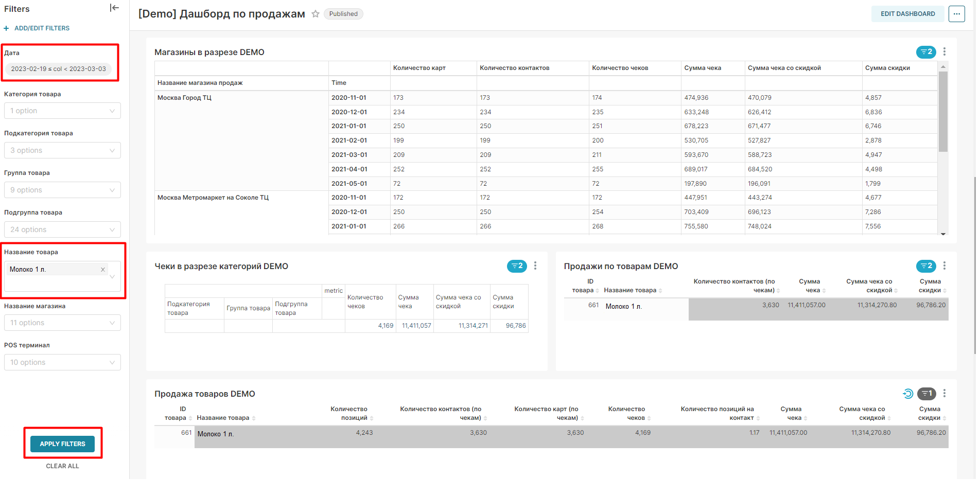Image resolution: width=980 pixels, height=496 pixels.
Task: Expand Подкатегория товара dropdown
Action: coord(62,150)
